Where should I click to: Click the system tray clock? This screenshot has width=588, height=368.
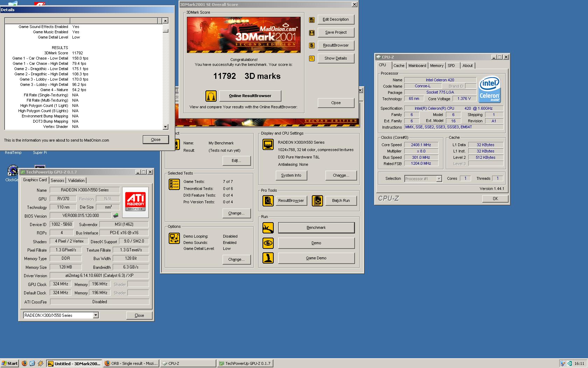[x=579, y=363]
